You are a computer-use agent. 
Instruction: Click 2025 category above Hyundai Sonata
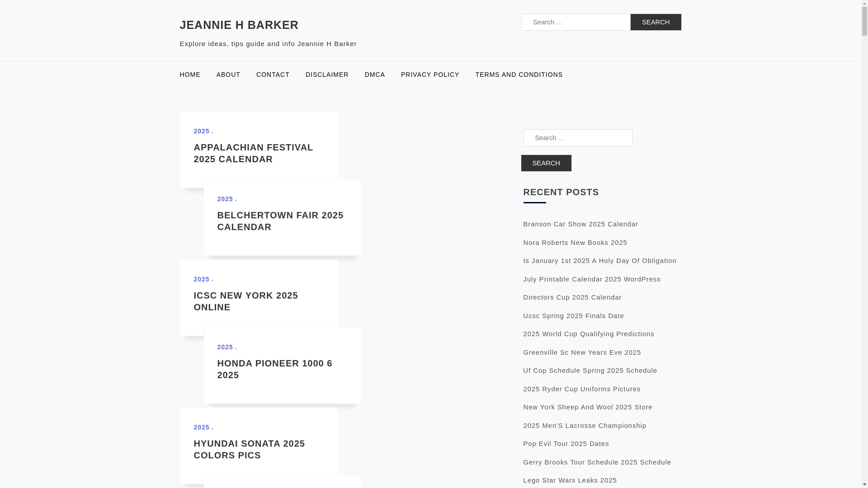coord(202,427)
